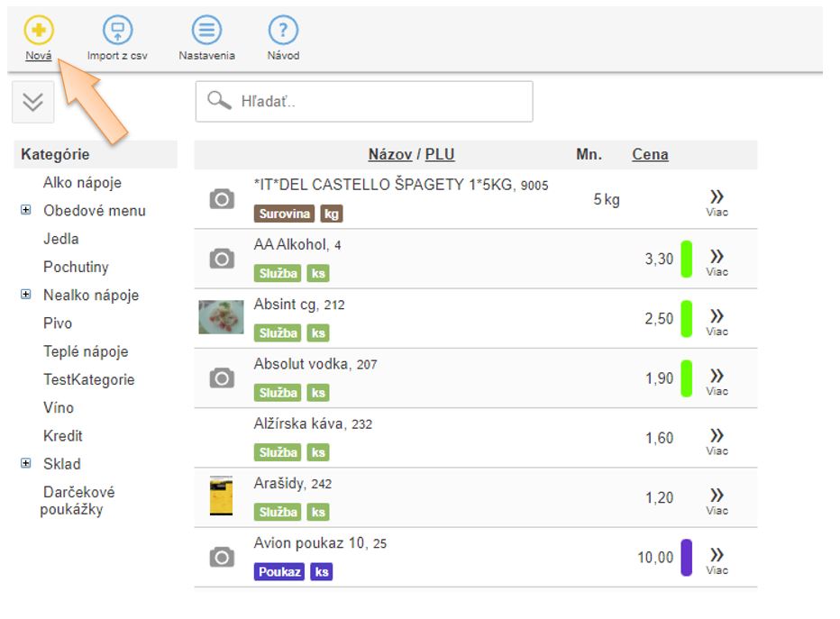Viewport: 840px width, 619px height.
Task: Select the Pivo category
Action: [x=58, y=323]
